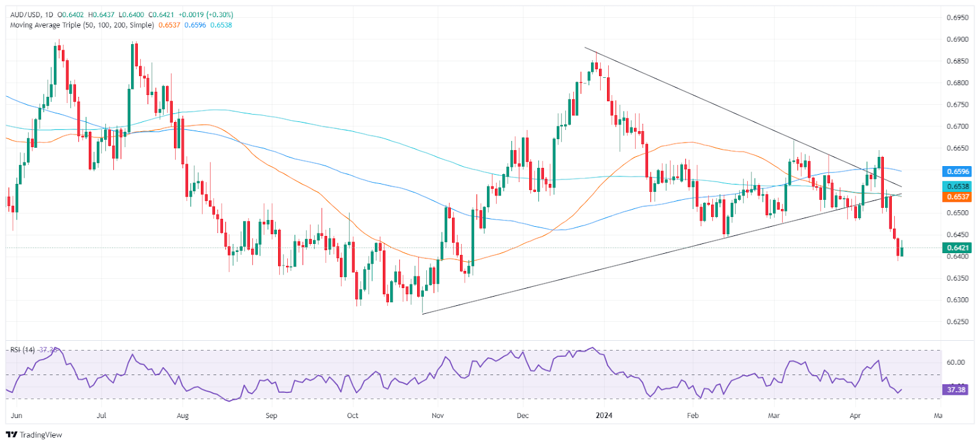
Task: Click the 0.6250 level on price scale
Action: click(957, 322)
